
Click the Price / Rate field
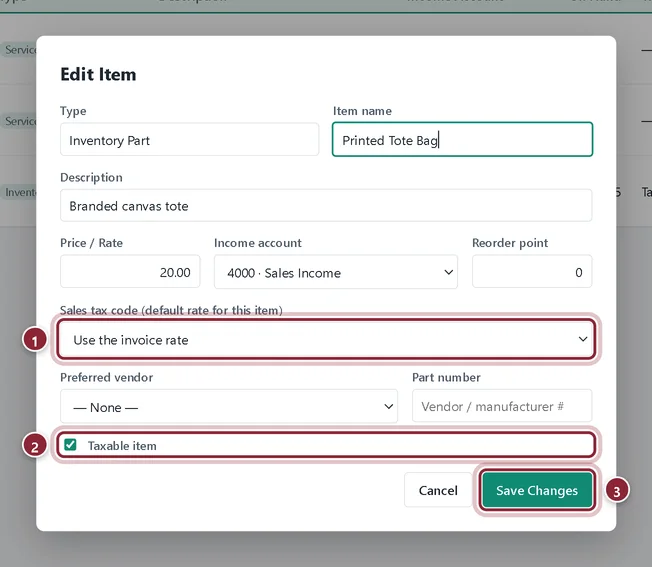pyautogui.click(x=130, y=272)
